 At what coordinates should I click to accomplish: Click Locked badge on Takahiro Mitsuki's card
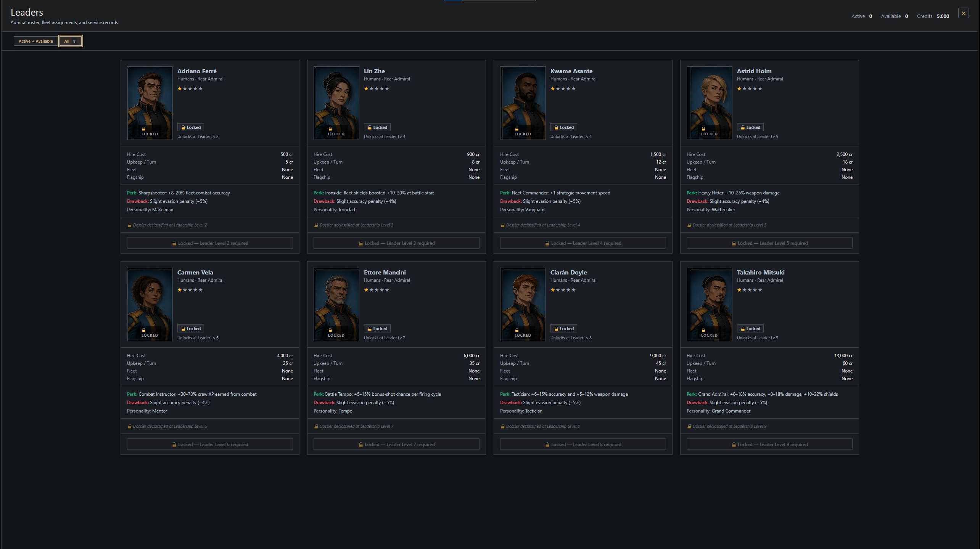click(750, 329)
